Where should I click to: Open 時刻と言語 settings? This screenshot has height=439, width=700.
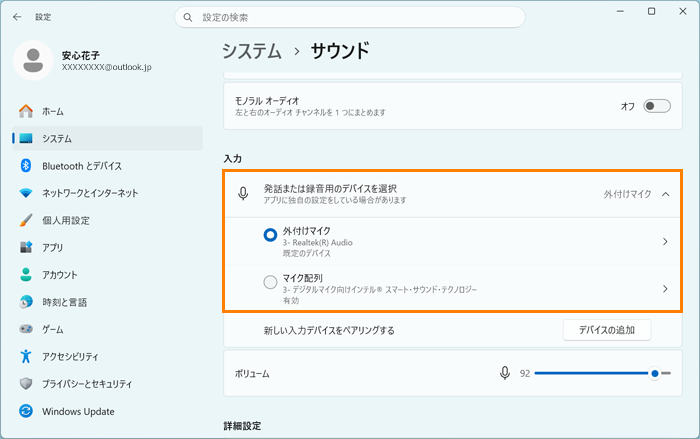pos(107,302)
